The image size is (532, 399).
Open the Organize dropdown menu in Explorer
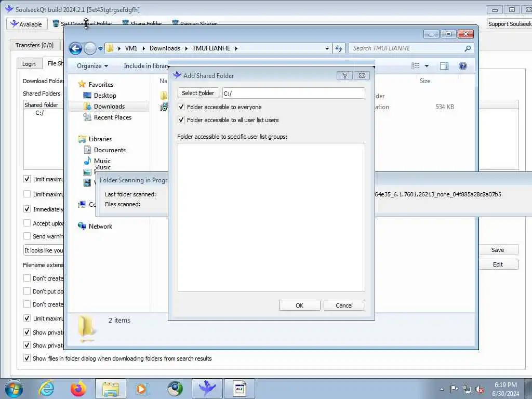click(92, 66)
